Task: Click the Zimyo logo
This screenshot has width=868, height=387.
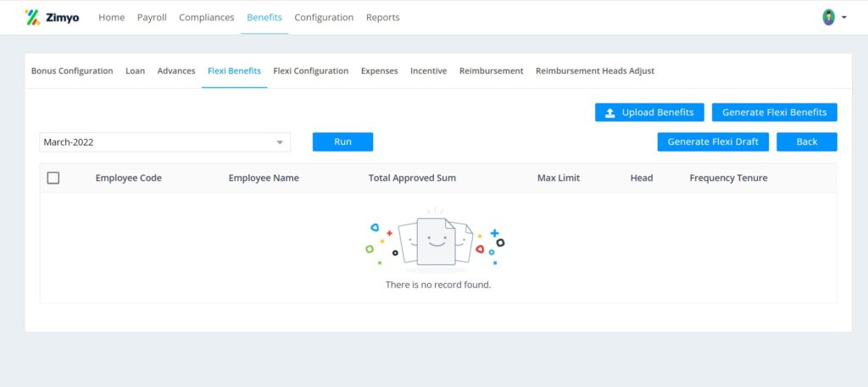Action: point(52,17)
